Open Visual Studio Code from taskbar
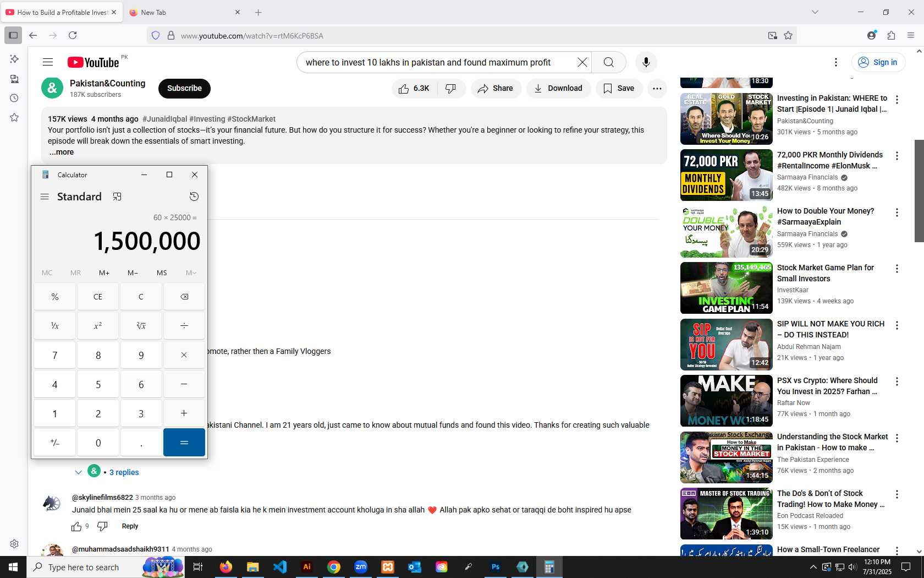The image size is (924, 578). point(280,567)
